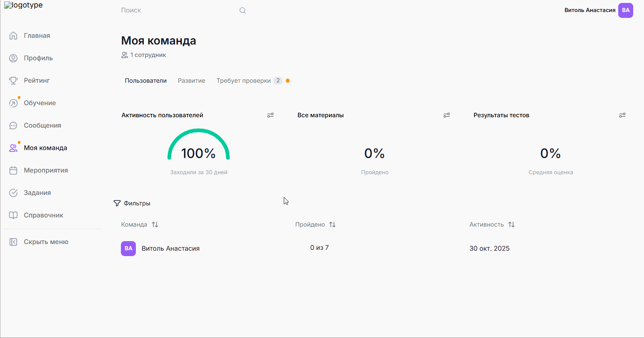Viewport: 644px width, 338px height.
Task: Sort by Активность column arrows
Action: click(x=511, y=225)
